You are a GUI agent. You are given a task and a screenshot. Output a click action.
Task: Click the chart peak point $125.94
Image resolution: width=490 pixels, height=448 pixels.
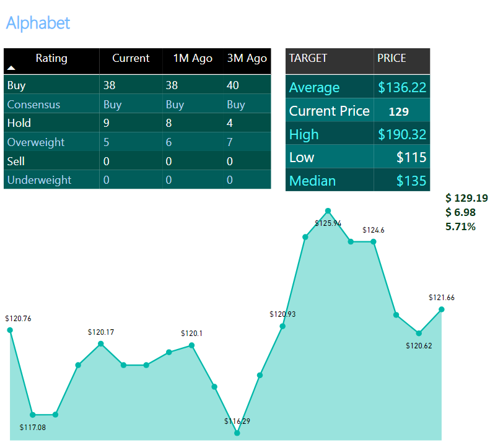328,211
